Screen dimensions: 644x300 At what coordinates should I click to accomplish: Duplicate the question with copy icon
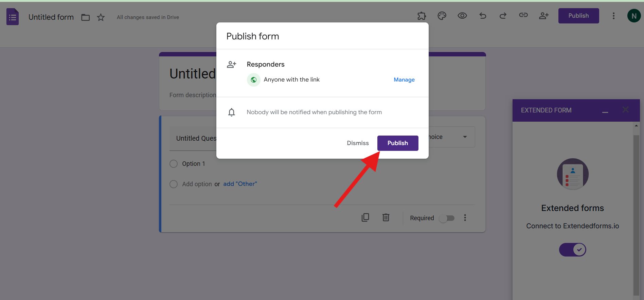pos(365,217)
